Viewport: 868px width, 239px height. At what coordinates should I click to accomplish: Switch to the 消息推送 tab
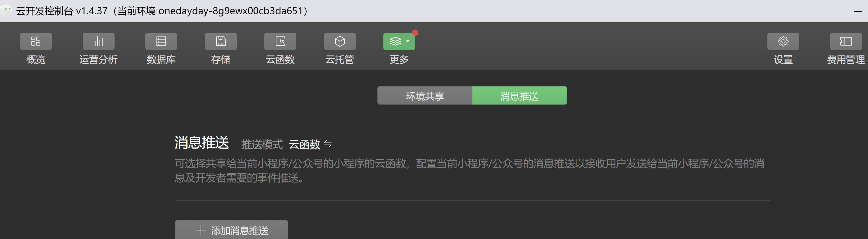(519, 96)
